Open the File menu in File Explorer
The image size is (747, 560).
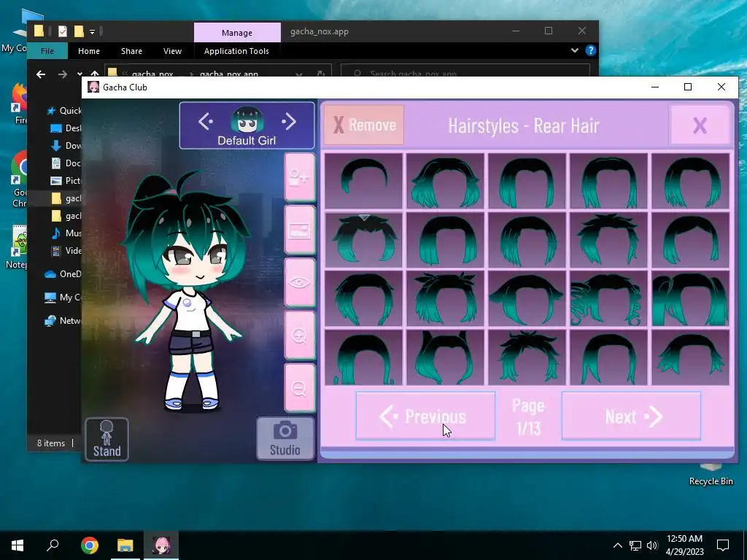coord(47,51)
